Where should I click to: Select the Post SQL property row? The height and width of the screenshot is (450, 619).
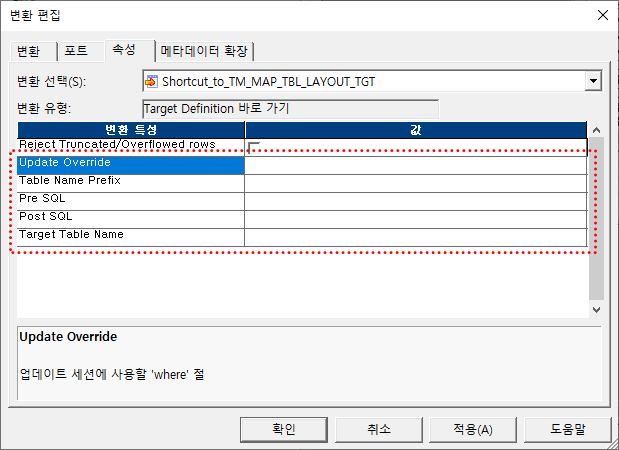click(x=302, y=219)
